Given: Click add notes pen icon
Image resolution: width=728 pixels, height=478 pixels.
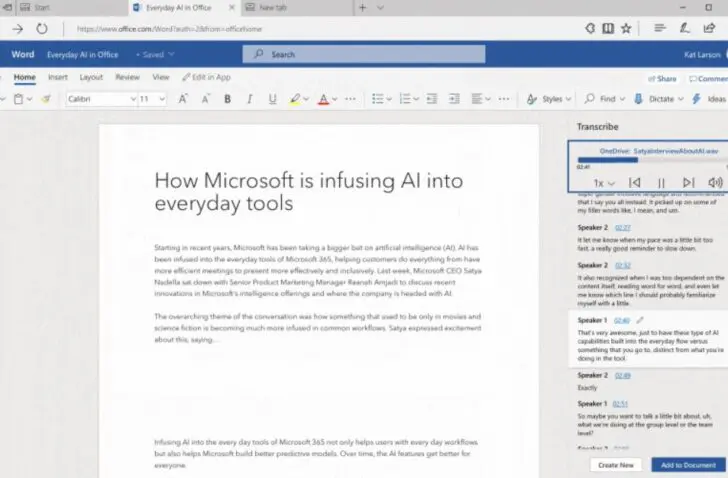Looking at the screenshot, I should click(684, 29).
